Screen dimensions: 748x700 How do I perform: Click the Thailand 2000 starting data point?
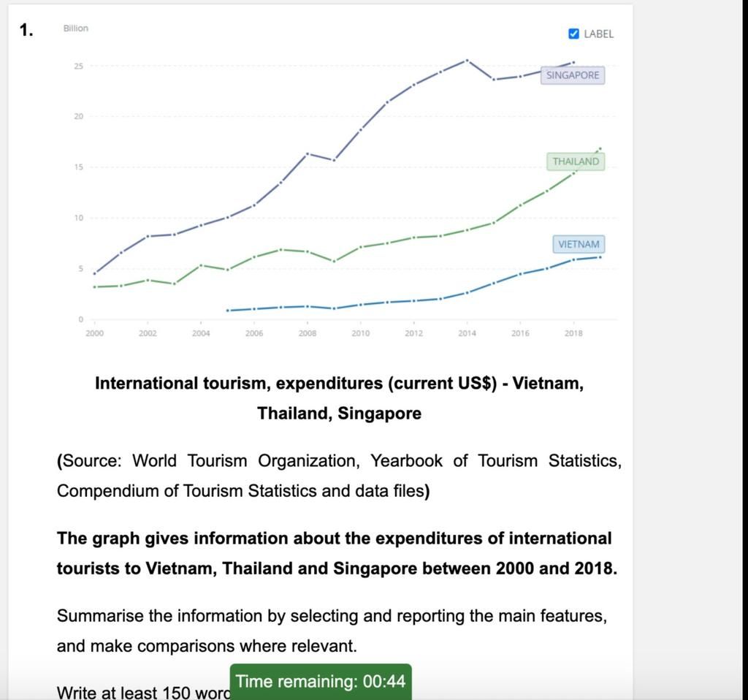point(94,286)
